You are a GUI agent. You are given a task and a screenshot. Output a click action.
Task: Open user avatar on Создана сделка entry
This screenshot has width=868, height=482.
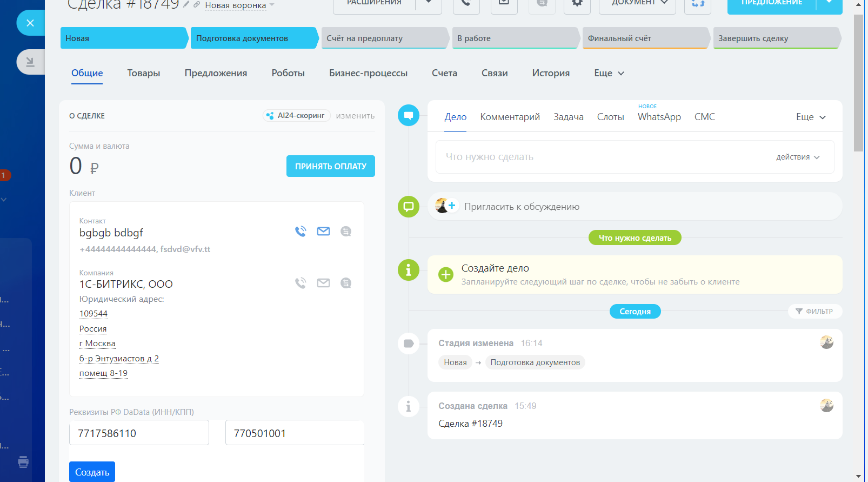pyautogui.click(x=826, y=405)
